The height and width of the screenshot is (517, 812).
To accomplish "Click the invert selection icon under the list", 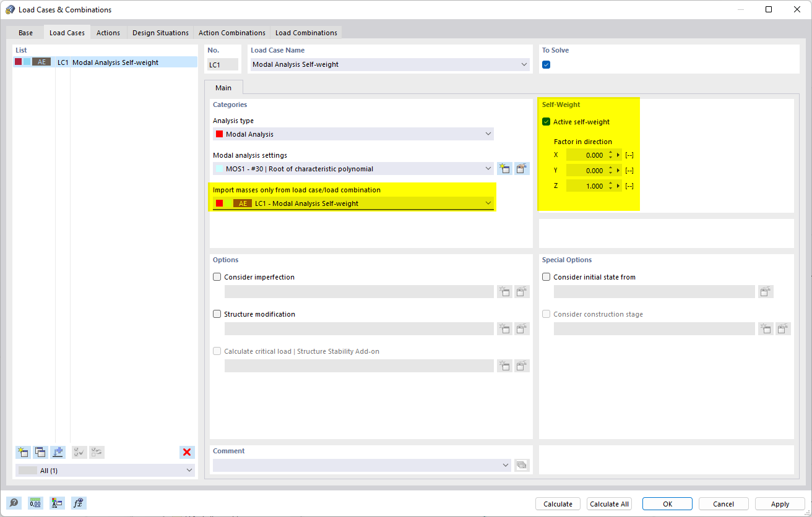I will coord(97,452).
